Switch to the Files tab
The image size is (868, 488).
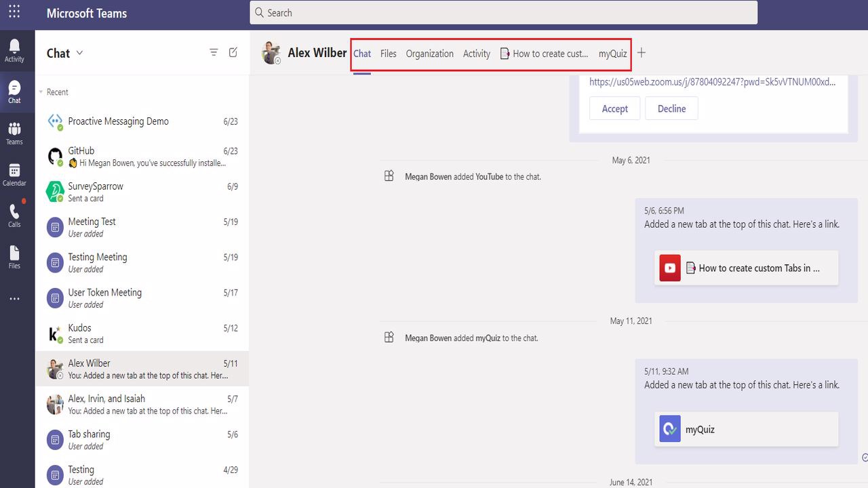[389, 54]
